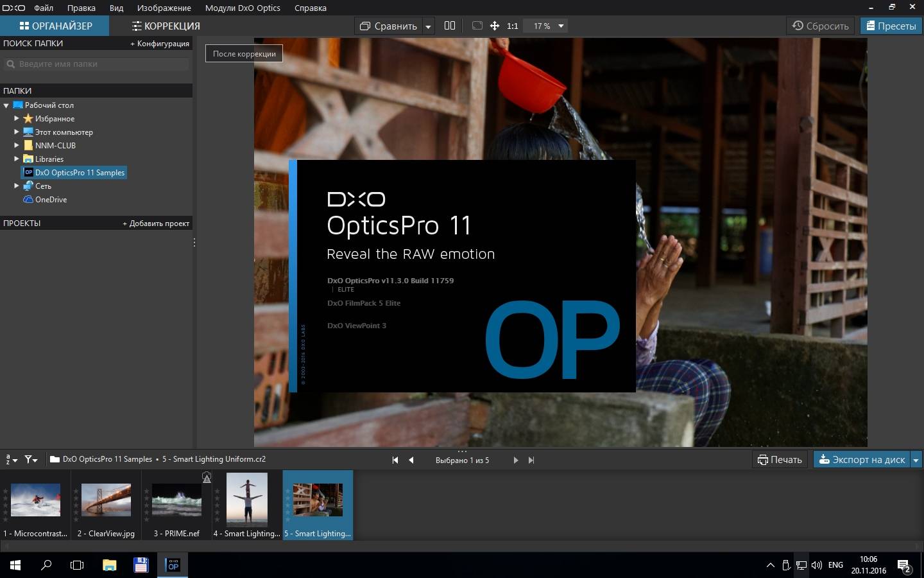Screen dimensions: 924x578
Task: Open the Windows Start menu
Action: point(15,565)
